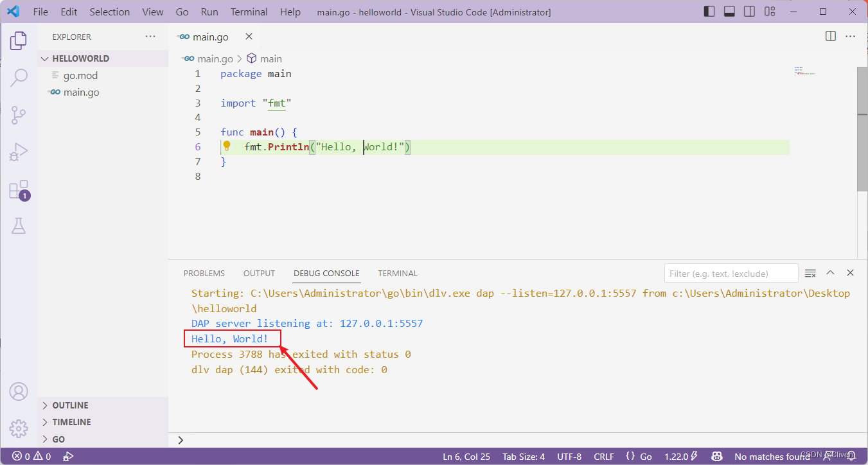Open the Source Control view

19,116
